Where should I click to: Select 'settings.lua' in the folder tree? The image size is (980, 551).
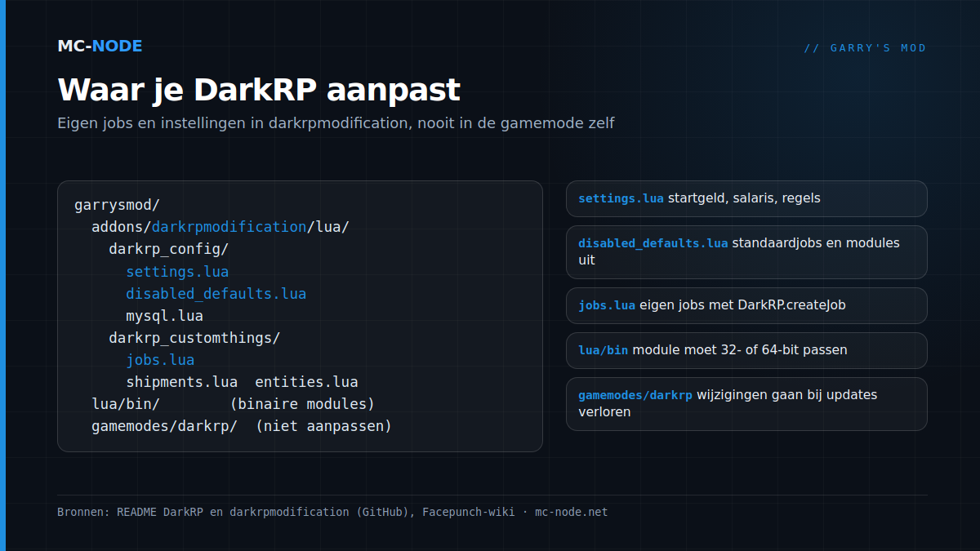click(x=177, y=271)
